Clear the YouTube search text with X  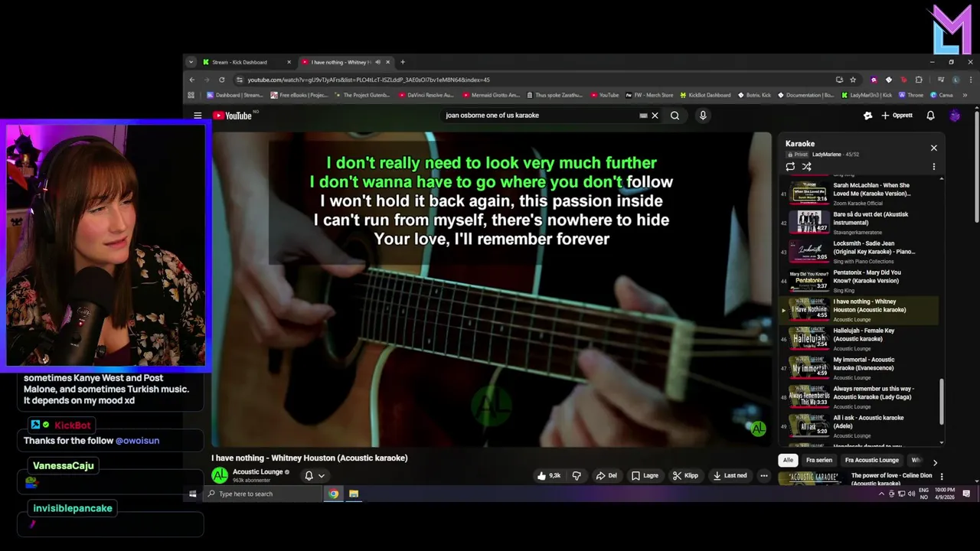tap(655, 116)
